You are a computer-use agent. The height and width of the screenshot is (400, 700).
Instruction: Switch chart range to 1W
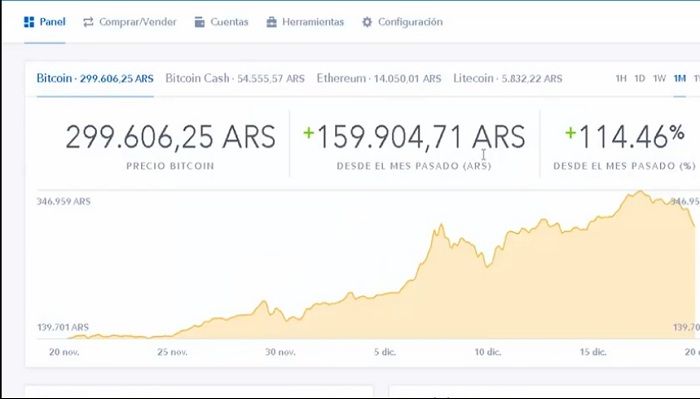click(x=659, y=78)
